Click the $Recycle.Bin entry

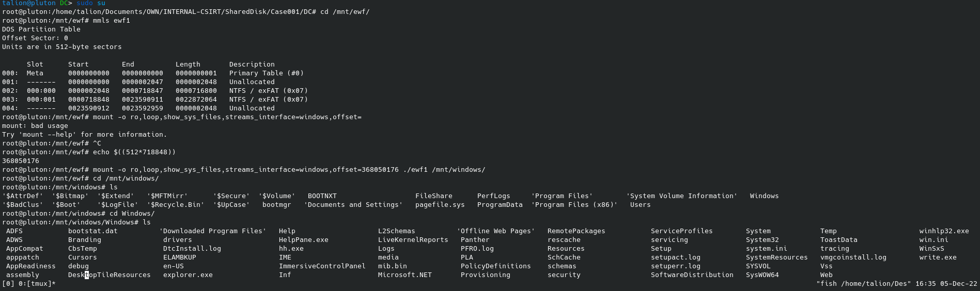pos(175,205)
